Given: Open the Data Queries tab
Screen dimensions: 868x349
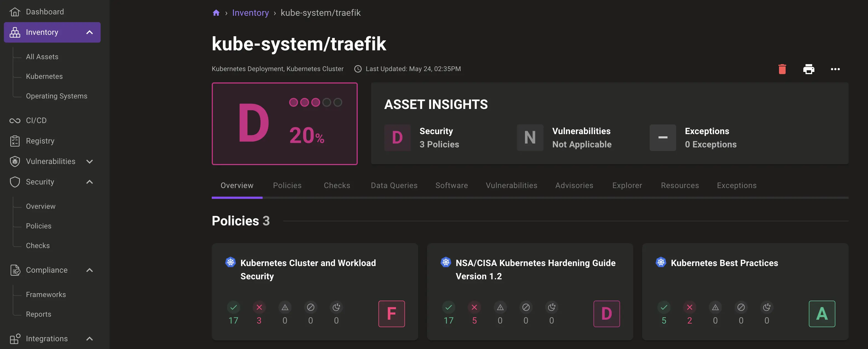Looking at the screenshot, I should [x=394, y=186].
